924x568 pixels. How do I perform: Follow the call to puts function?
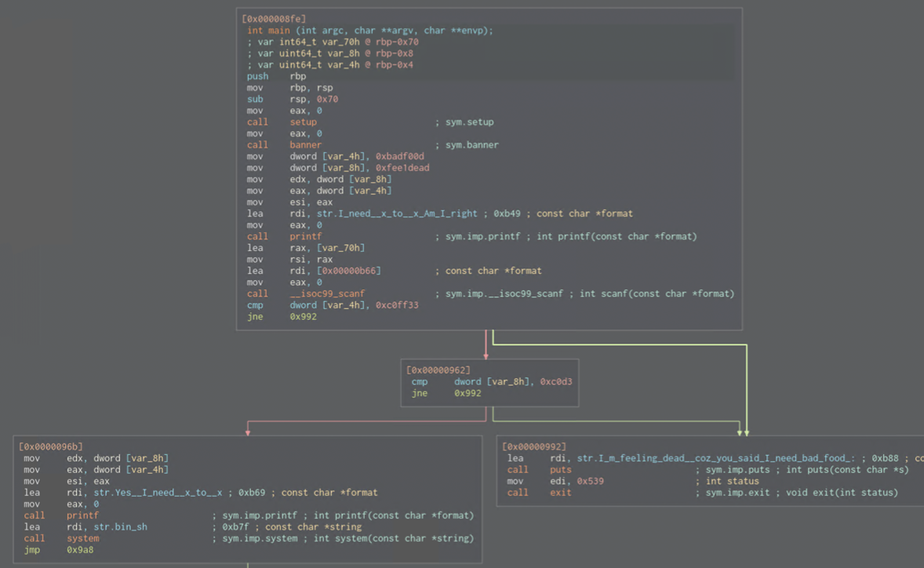point(560,470)
